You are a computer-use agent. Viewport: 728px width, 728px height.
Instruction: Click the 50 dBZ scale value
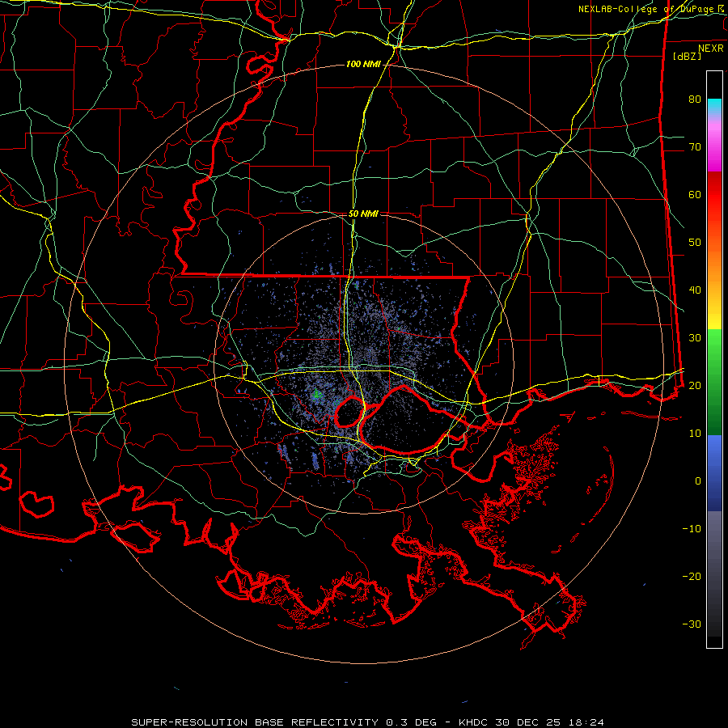click(x=695, y=243)
